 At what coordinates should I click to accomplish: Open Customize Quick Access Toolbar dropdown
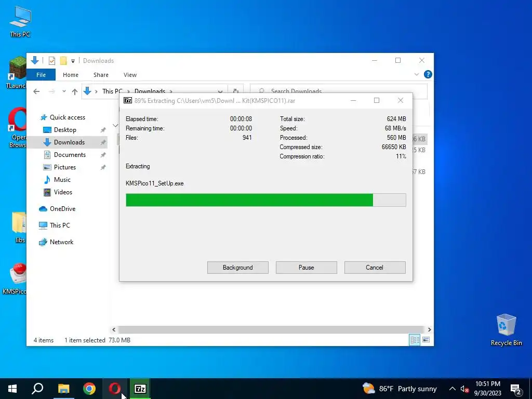tap(73, 61)
